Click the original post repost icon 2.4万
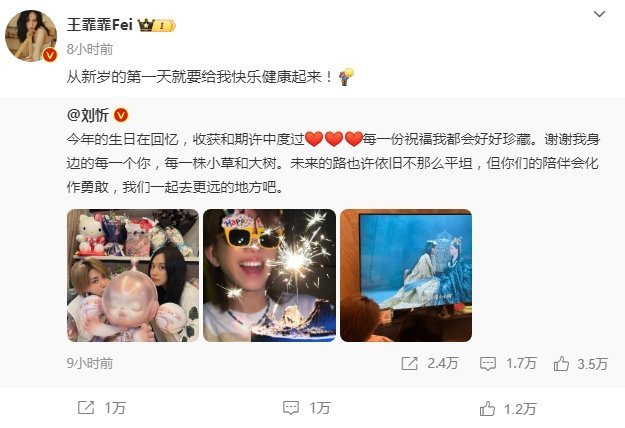Viewport: 625px width, 428px height. tap(409, 363)
